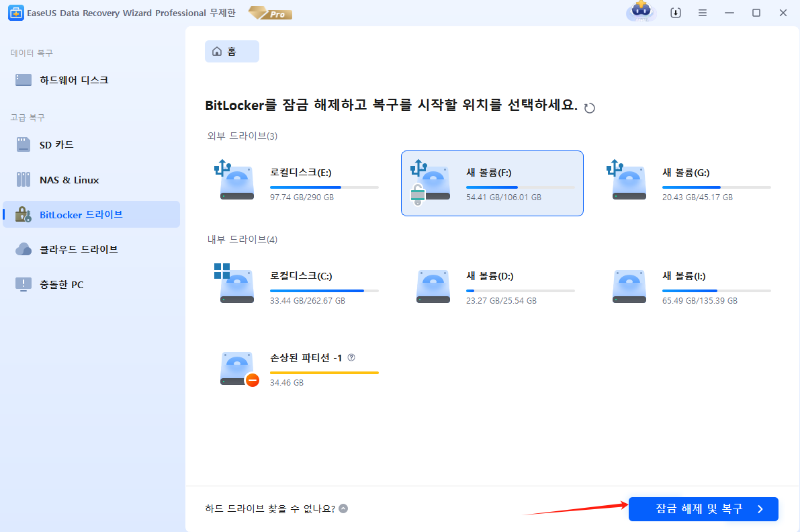Select BitLocker 드라이브 in the sidebar
Screen dimensions: 800x532
pyautogui.click(x=91, y=214)
